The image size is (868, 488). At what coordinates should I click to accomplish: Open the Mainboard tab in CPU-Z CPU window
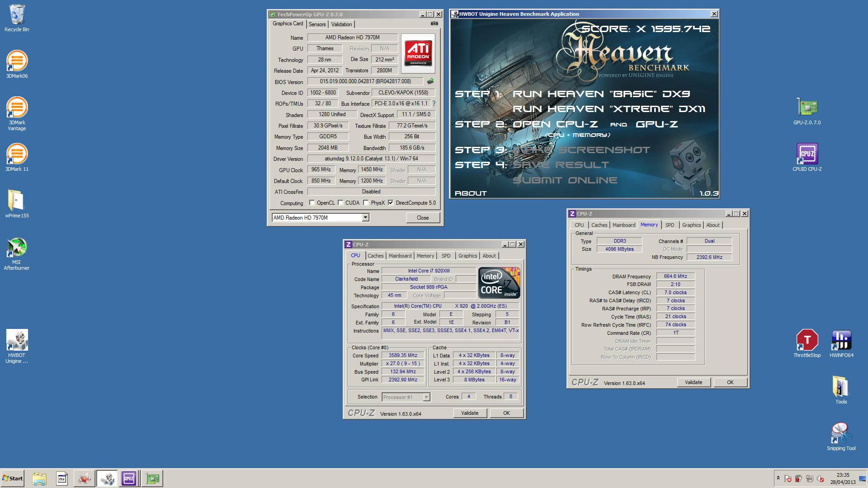click(x=400, y=256)
